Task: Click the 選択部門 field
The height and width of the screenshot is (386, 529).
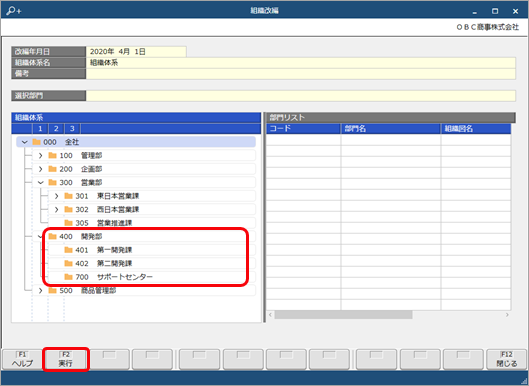Action: pos(301,95)
